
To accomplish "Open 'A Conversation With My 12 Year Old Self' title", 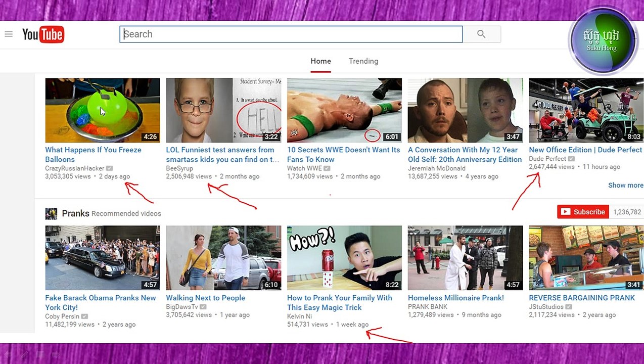I will pos(465,155).
